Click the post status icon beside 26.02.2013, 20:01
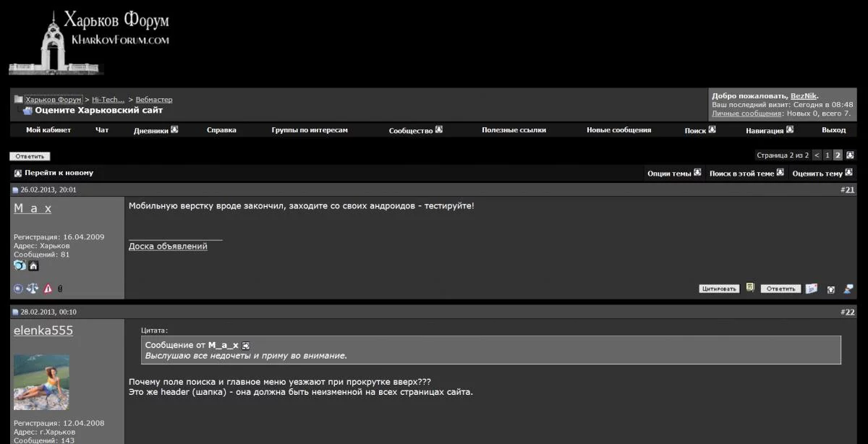This screenshot has width=868, height=444. [x=15, y=190]
